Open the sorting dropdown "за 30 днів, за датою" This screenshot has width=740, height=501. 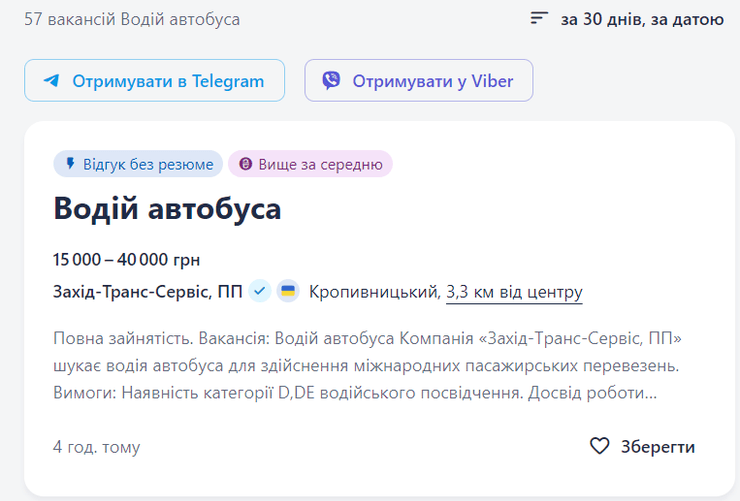coord(641,19)
